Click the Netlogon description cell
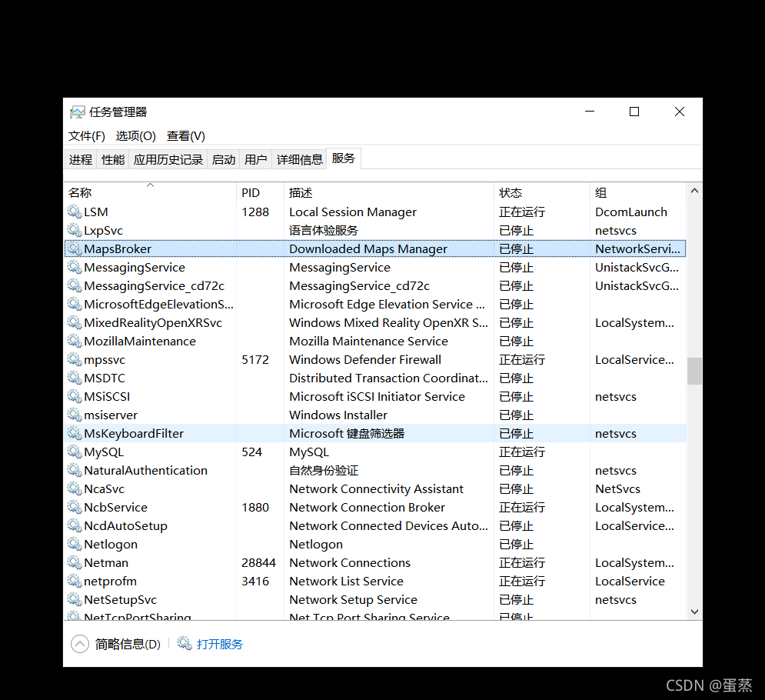This screenshot has height=700, width=765. [316, 545]
